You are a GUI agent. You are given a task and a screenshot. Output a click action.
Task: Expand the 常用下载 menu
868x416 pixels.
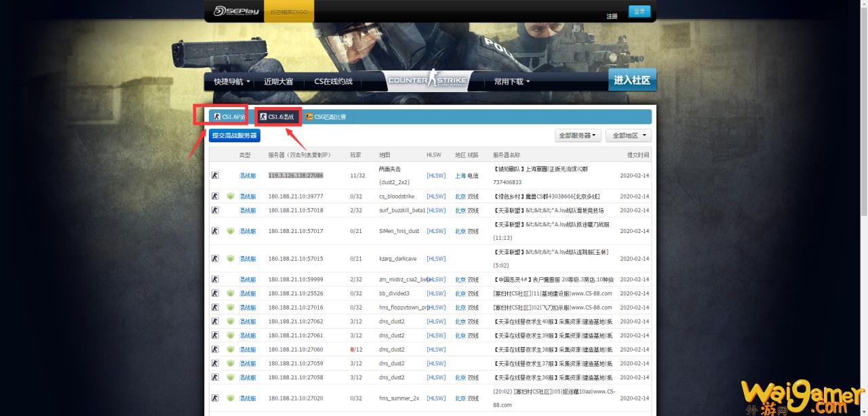coord(512,81)
